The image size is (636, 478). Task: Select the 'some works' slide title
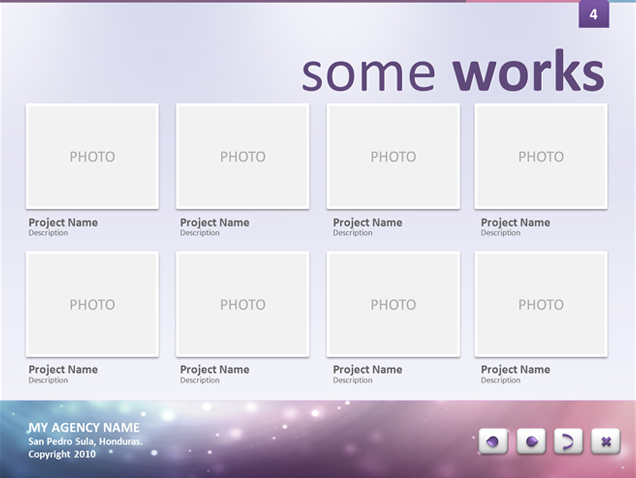(x=453, y=71)
